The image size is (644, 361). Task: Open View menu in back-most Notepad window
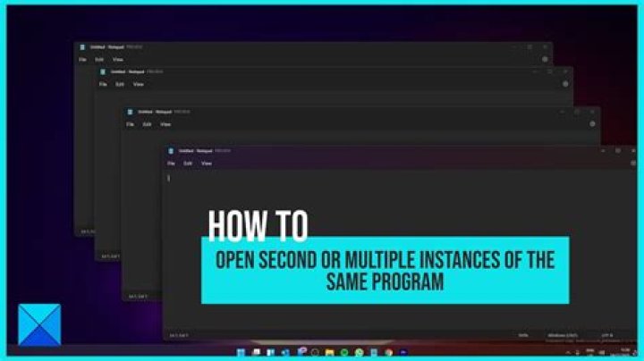pyautogui.click(x=118, y=60)
